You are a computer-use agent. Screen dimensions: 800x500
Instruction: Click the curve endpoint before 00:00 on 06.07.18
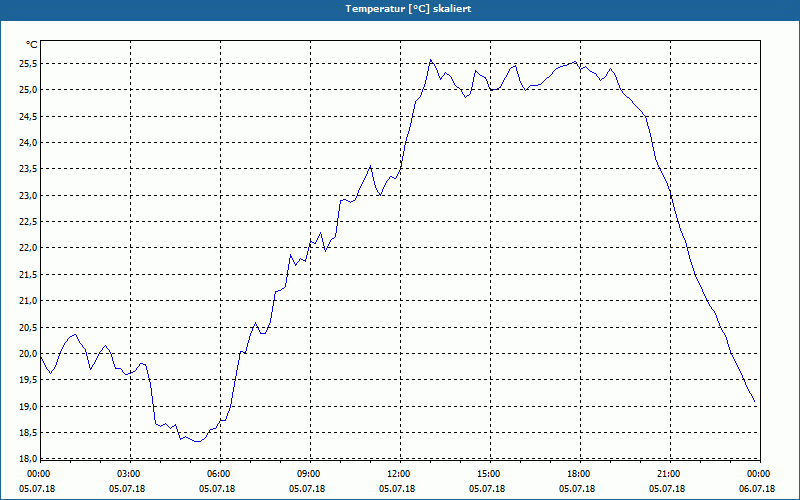(754, 402)
